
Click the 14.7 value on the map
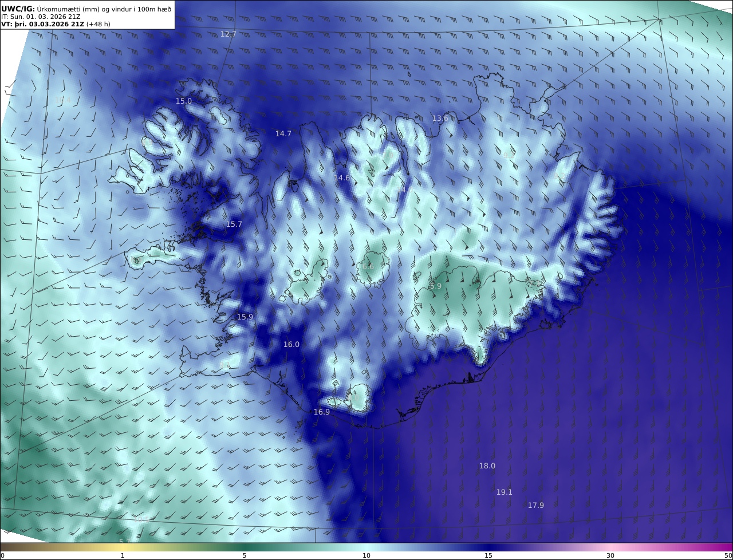pos(283,133)
